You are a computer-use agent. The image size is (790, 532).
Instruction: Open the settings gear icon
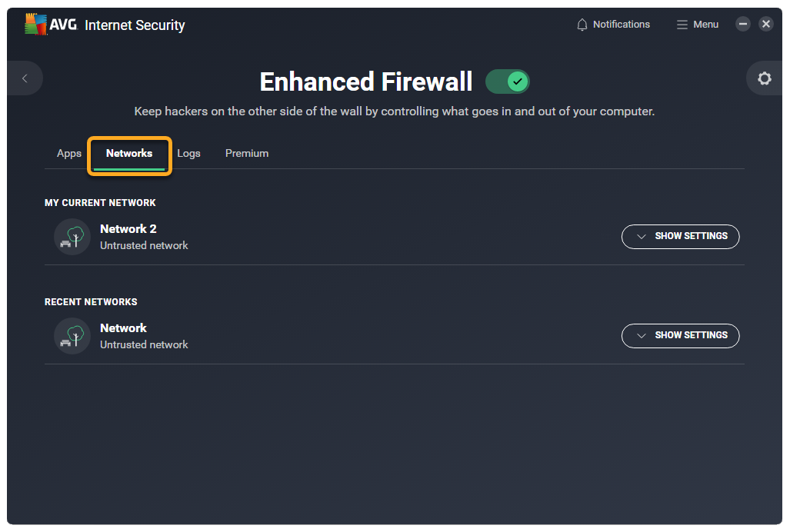pos(764,78)
